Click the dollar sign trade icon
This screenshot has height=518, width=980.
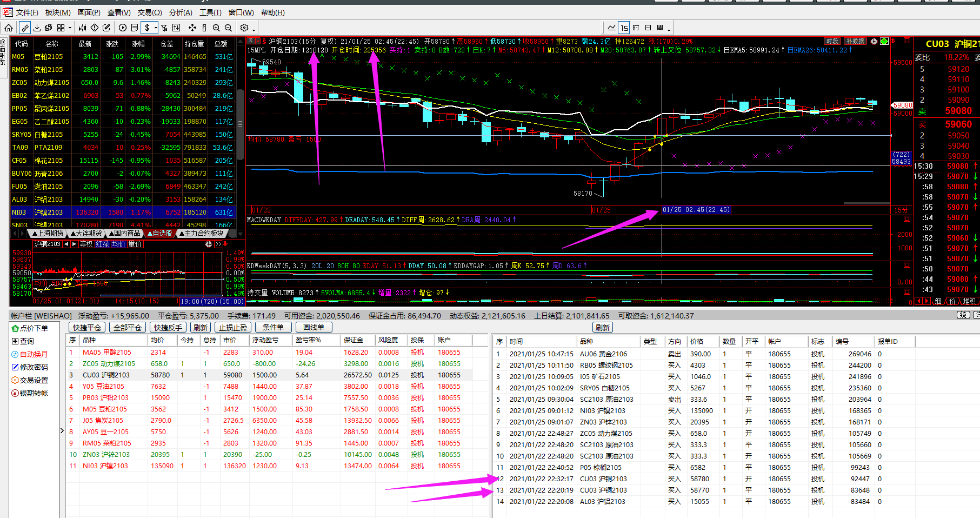pos(147,28)
